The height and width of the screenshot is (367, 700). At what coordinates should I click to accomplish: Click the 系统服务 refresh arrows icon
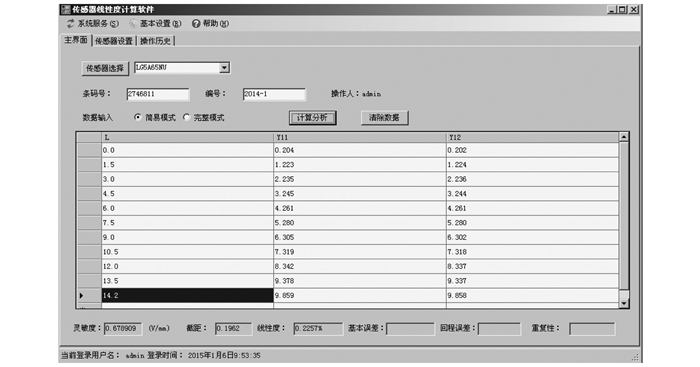(71, 24)
